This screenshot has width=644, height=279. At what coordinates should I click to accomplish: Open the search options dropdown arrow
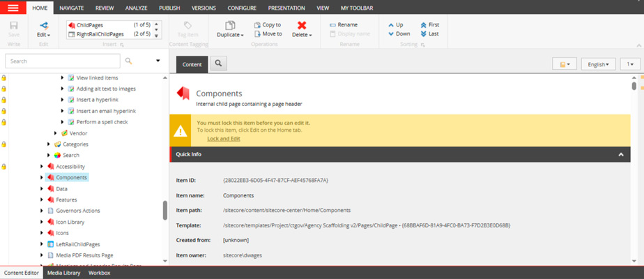click(158, 61)
